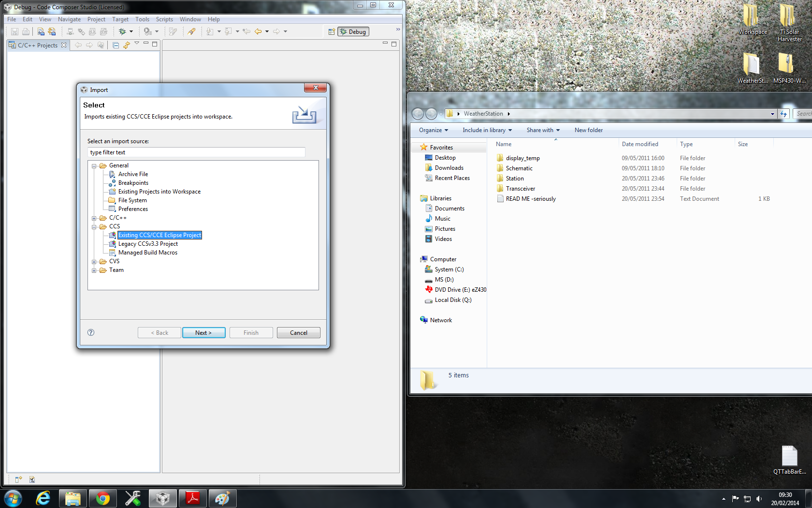The height and width of the screenshot is (508, 812).
Task: Open Google Chrome from the taskbar
Action: 102,498
